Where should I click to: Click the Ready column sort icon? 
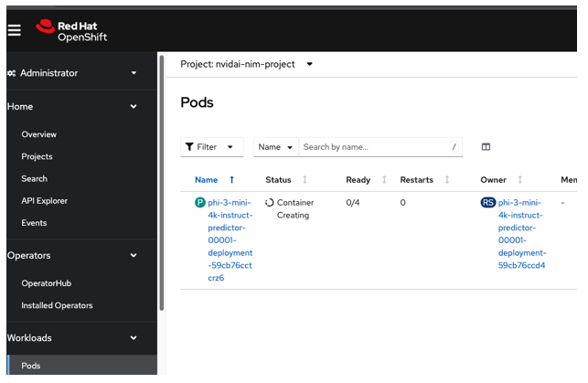pos(384,180)
